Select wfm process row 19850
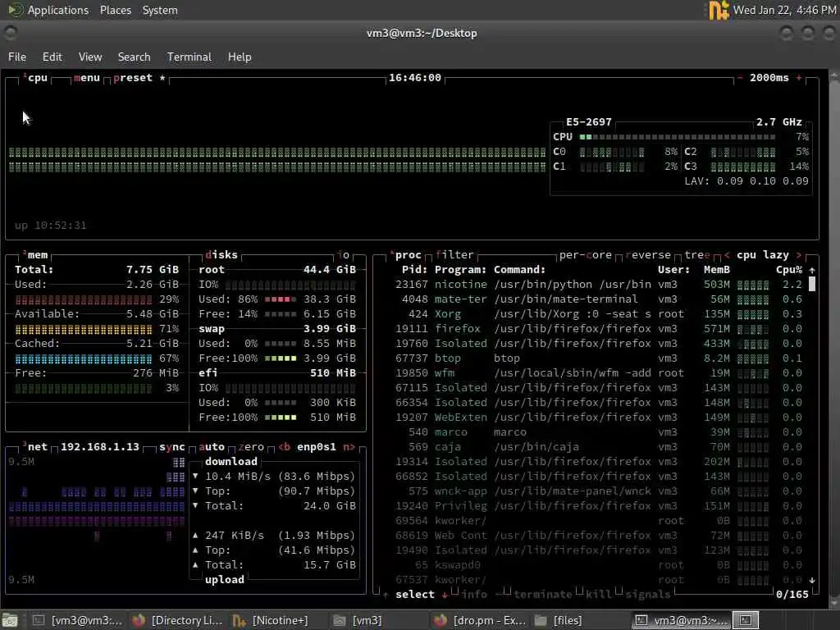The image size is (840, 630). coord(599,373)
